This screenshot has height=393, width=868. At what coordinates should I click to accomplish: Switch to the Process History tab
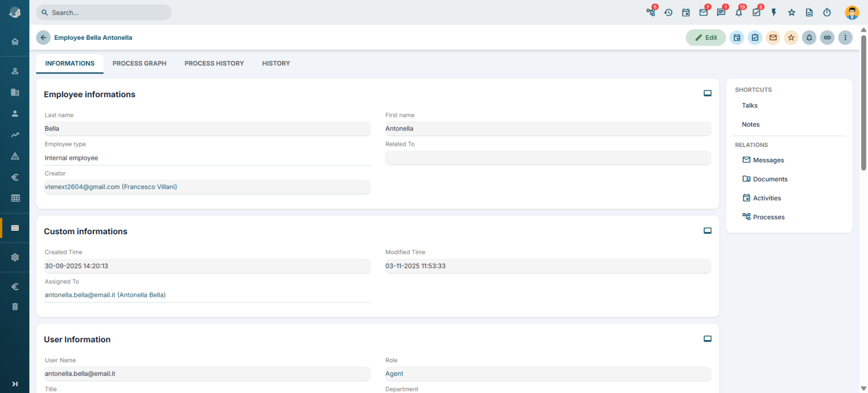point(214,63)
